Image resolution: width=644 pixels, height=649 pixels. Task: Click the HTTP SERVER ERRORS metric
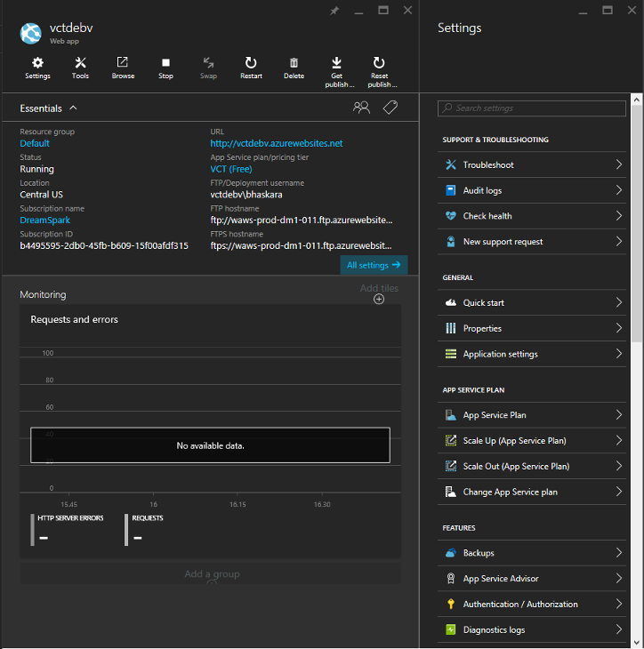coord(68,530)
